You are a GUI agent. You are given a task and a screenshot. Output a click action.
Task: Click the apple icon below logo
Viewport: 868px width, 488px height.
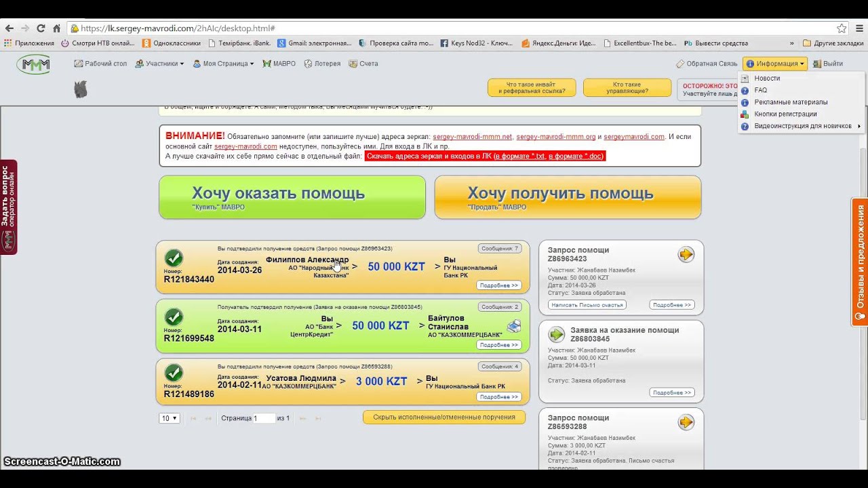(81, 89)
